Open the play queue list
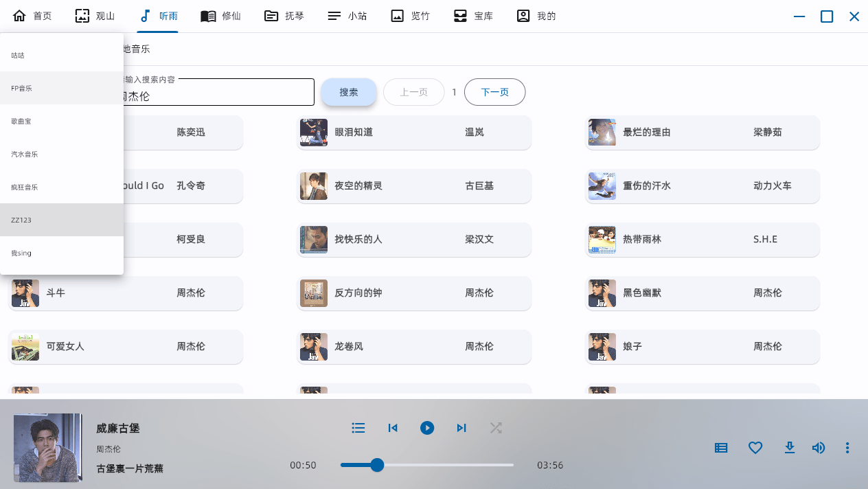868x489 pixels. [358, 427]
